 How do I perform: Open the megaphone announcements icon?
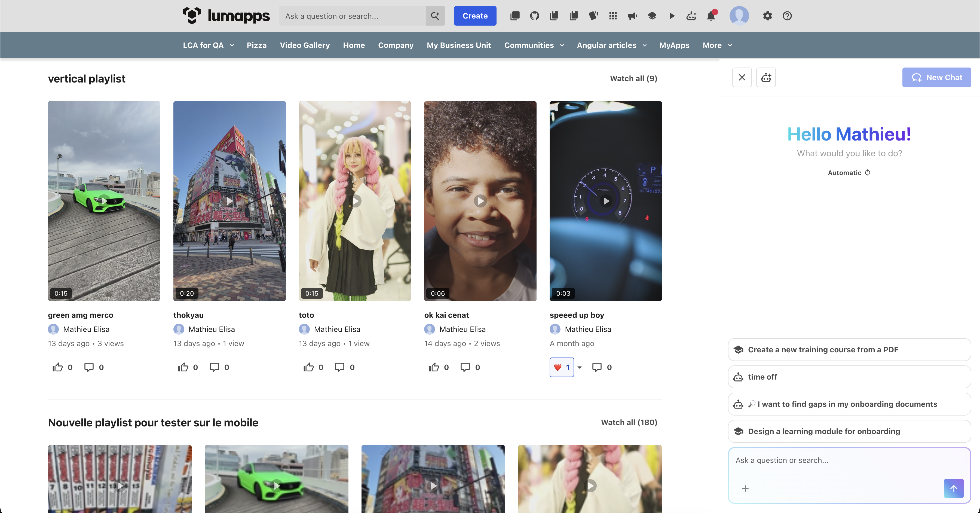tap(633, 16)
